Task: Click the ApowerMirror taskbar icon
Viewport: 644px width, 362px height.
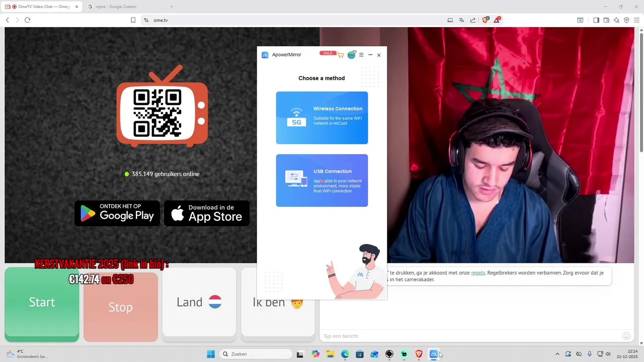Action: click(x=434, y=354)
